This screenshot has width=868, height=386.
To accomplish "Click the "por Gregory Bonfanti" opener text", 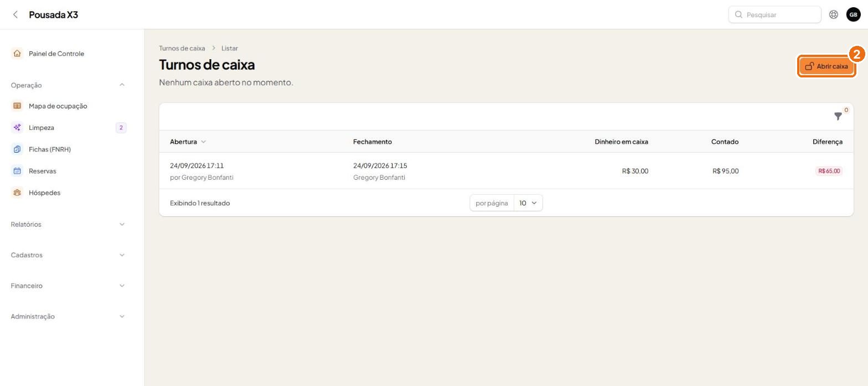I will (x=201, y=178).
